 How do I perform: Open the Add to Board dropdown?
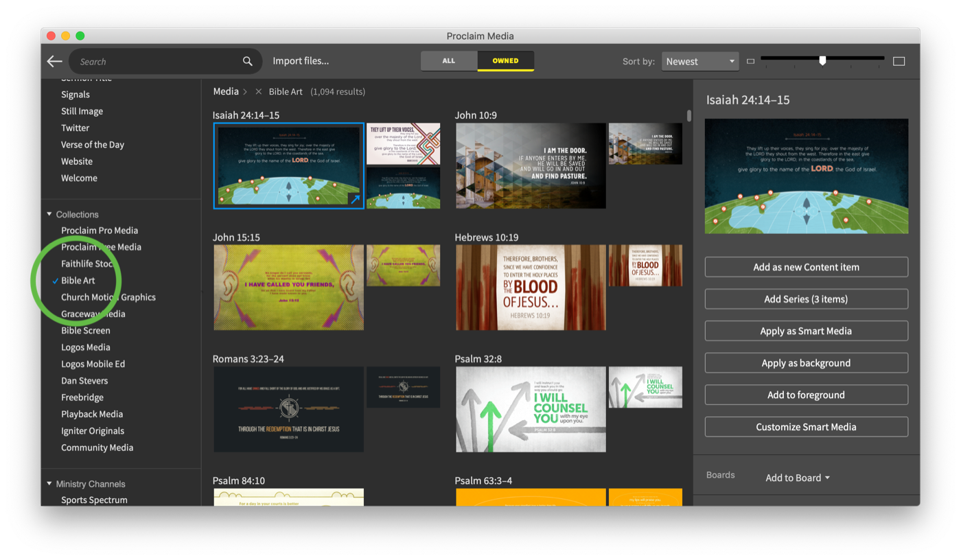click(798, 478)
